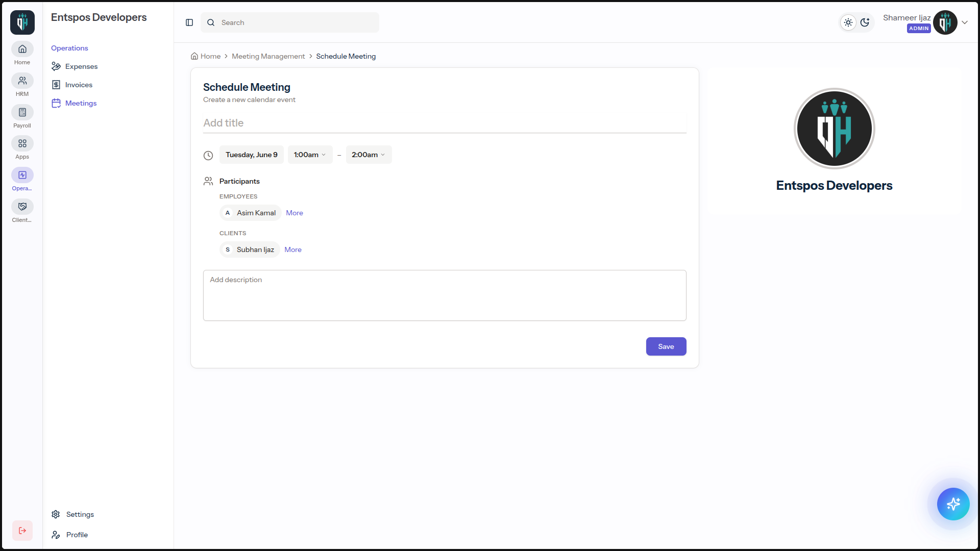Screen dimensions: 980x551
Task: Open Settings in the sidebar
Action: [x=72, y=514]
